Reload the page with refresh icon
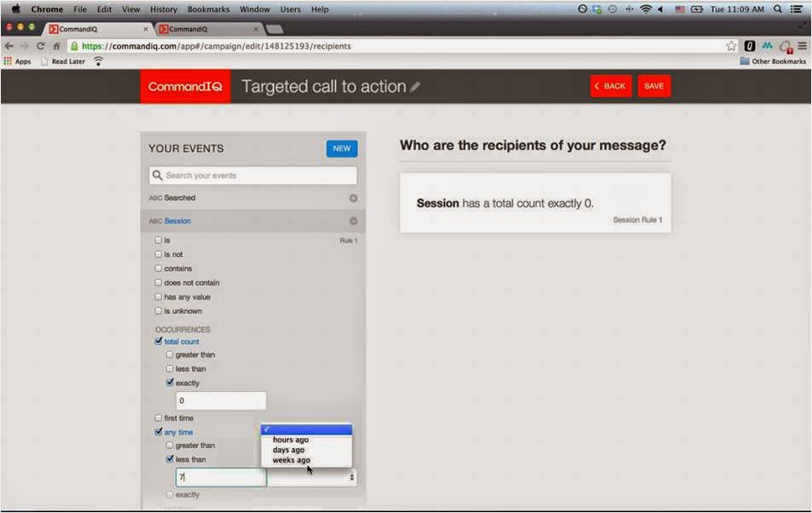 point(40,46)
